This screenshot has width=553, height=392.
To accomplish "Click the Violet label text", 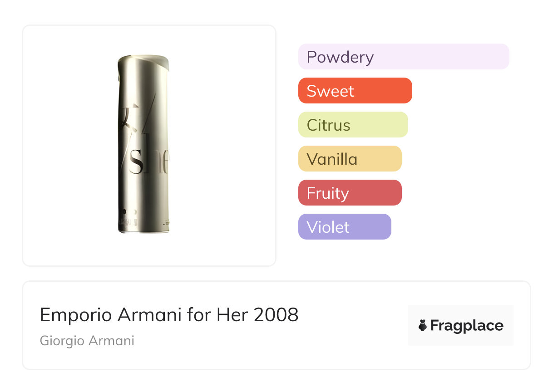I will (328, 227).
